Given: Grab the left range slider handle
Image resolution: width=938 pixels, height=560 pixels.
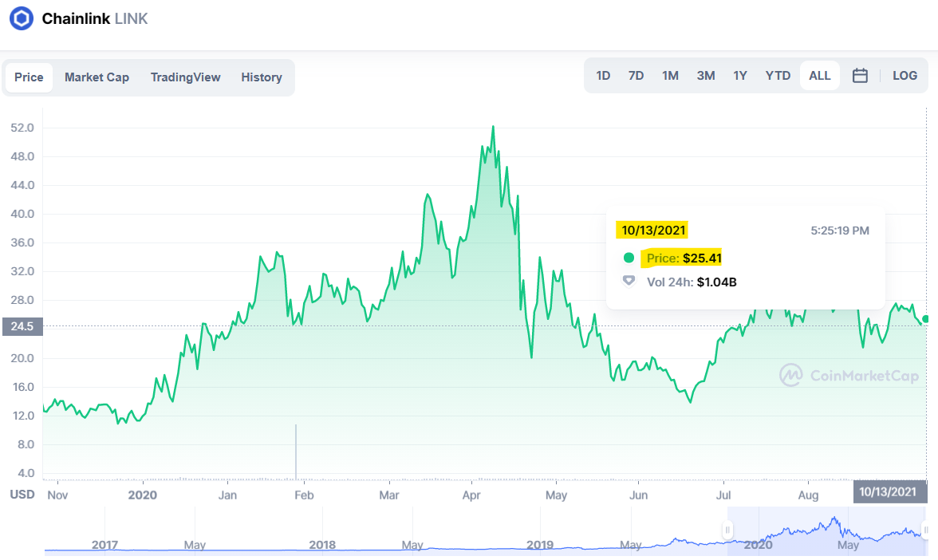Looking at the screenshot, I should (x=727, y=530).
